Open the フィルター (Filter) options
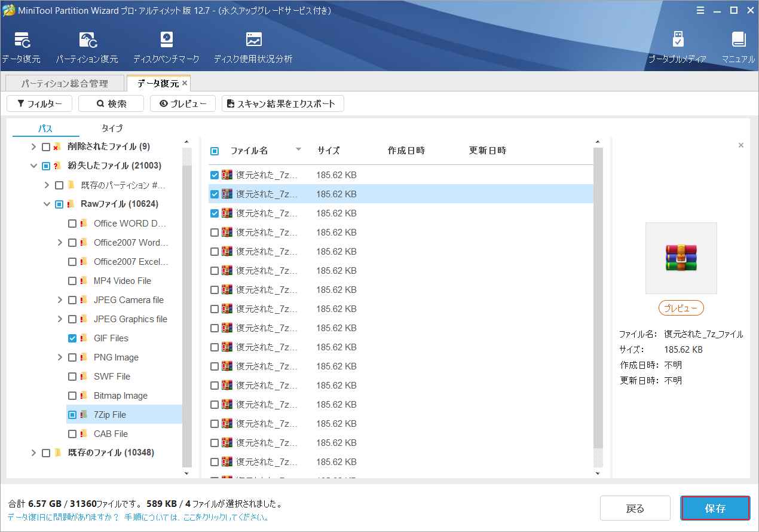The image size is (759, 532). (39, 103)
